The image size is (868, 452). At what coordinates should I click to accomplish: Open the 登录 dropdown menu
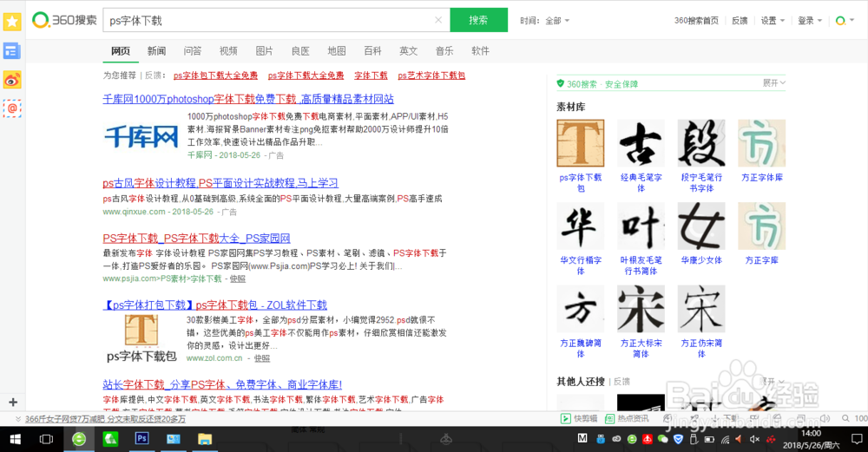click(x=810, y=21)
